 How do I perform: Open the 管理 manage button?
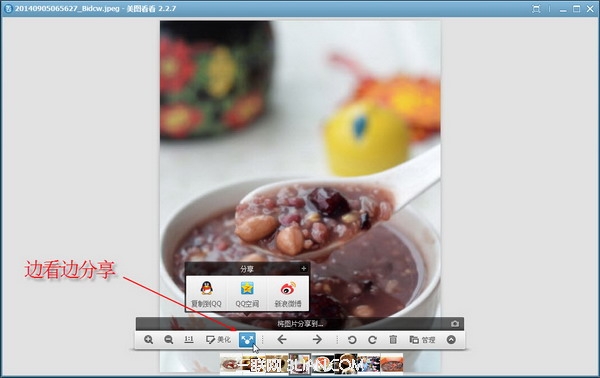tap(422, 339)
